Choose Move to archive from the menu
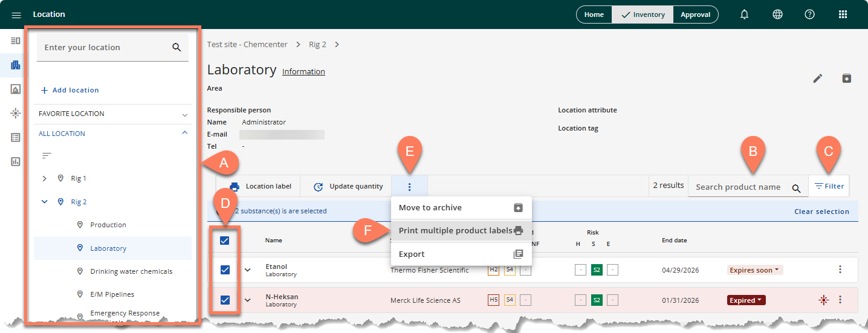 tap(430, 207)
